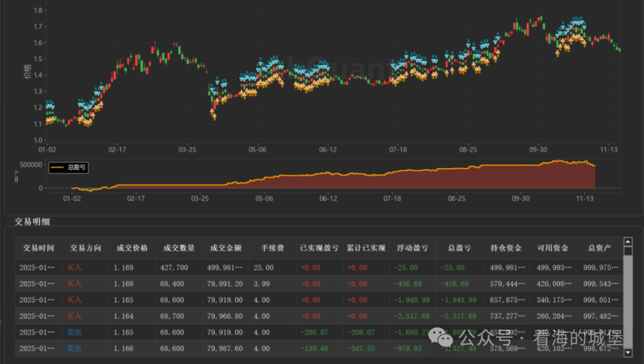Click the 总盈亏 column header
Screen dimensions: 644x364
pos(460,248)
